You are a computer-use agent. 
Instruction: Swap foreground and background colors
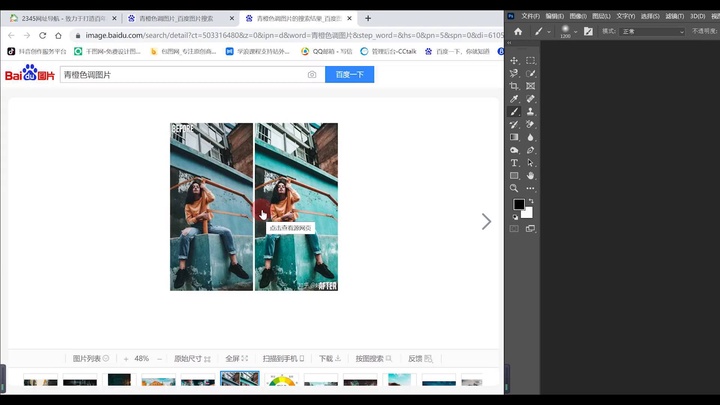(530, 199)
